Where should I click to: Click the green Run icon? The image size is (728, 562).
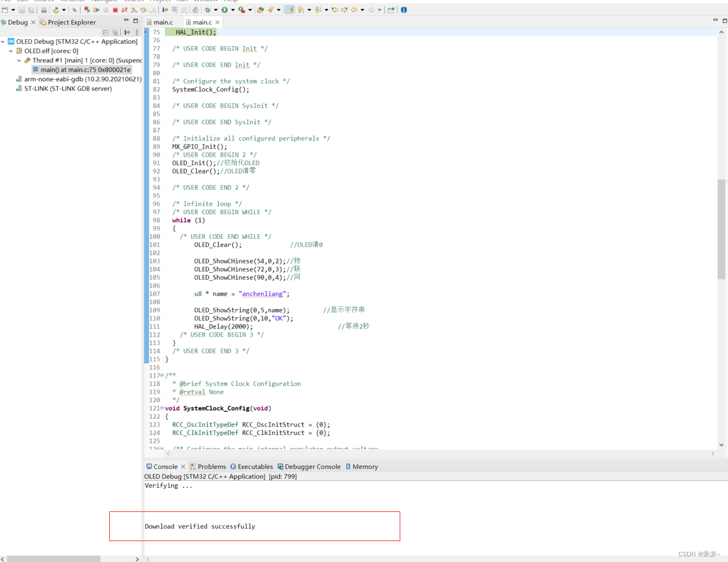click(225, 10)
